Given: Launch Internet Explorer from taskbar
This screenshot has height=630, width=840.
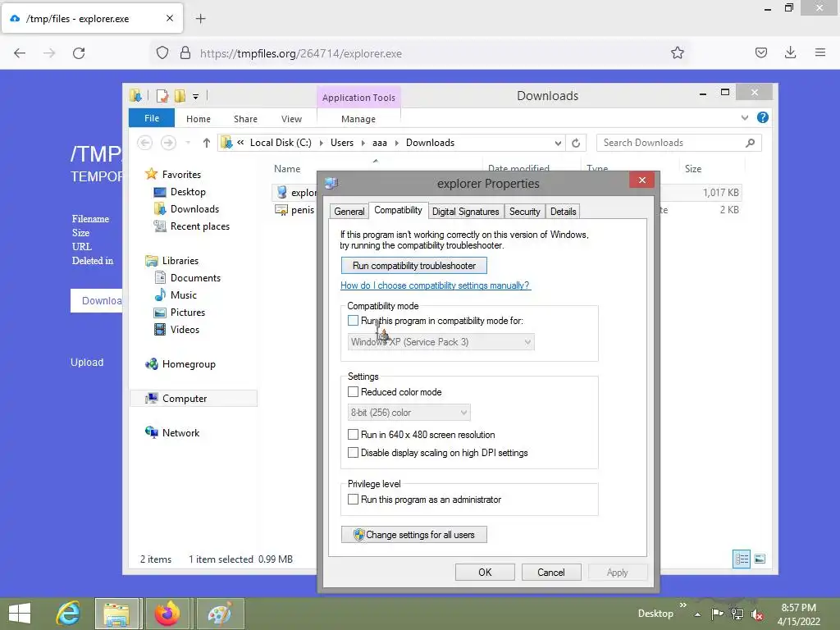Looking at the screenshot, I should pos(68,614).
